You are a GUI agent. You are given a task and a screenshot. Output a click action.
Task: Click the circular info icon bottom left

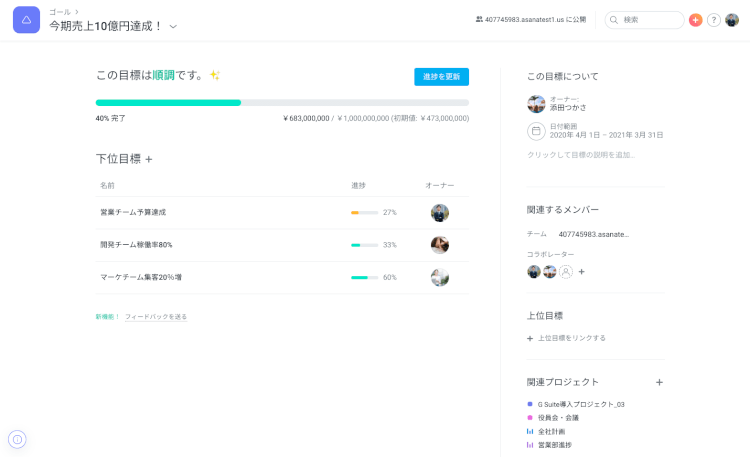point(17,439)
